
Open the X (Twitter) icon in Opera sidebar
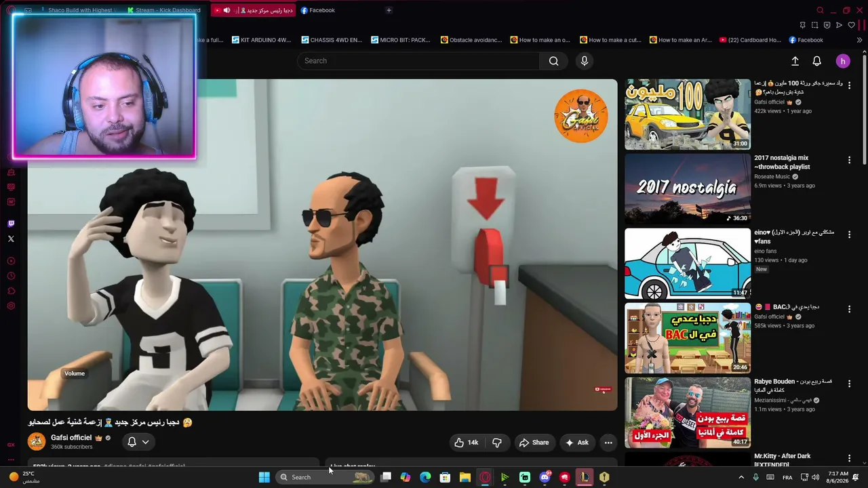[x=11, y=239]
